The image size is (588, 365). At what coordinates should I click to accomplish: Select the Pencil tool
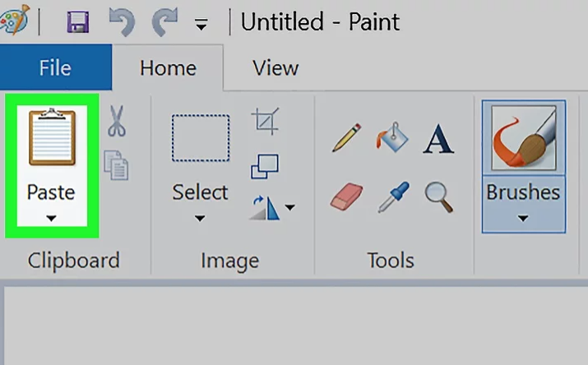click(347, 136)
